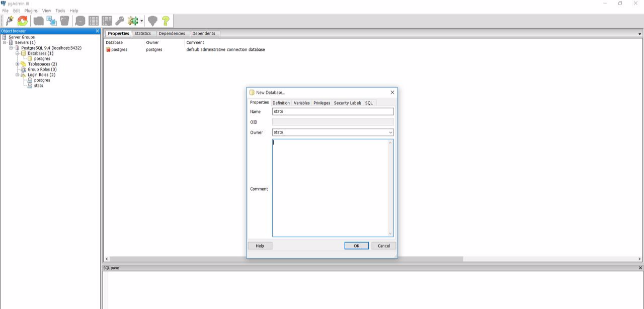Refresh the selected object using the refresh icon
Image resolution: width=644 pixels, height=309 pixels.
[22, 21]
